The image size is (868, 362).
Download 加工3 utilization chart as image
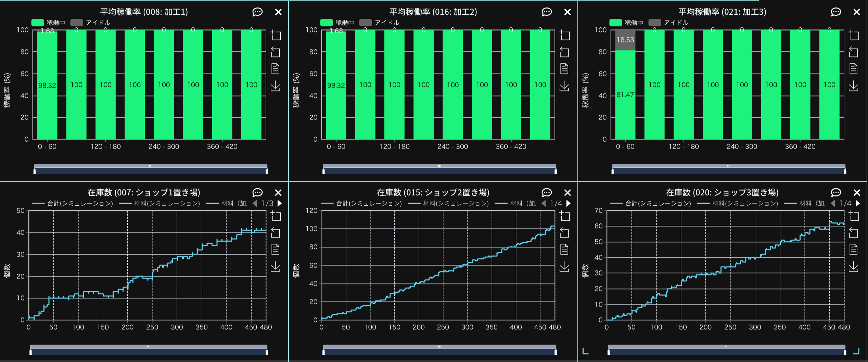tap(854, 86)
